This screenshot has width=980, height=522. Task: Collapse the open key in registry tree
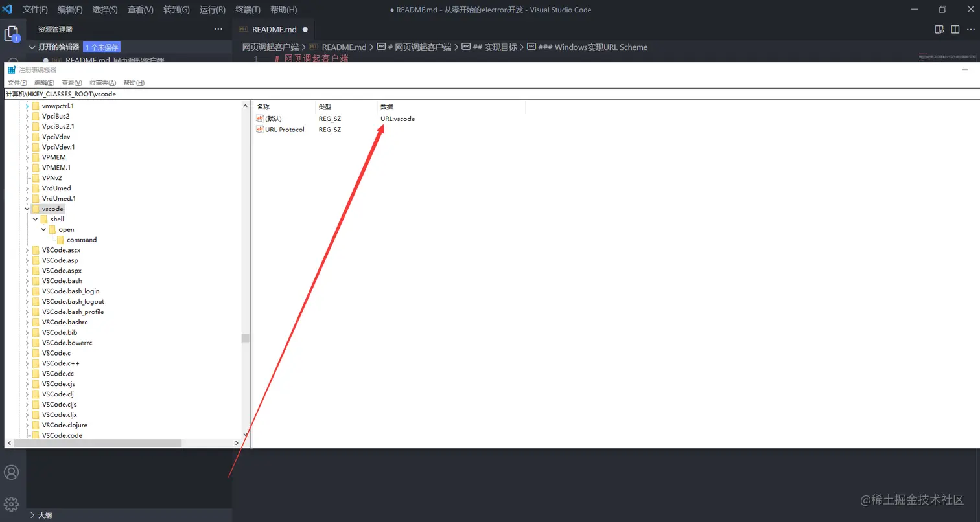click(x=44, y=230)
